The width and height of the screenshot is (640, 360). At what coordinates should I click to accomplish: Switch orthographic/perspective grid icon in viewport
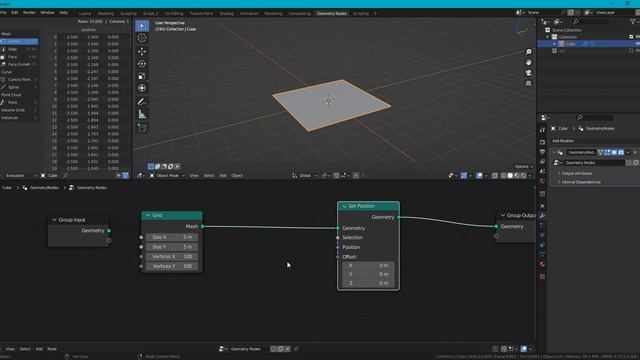pos(529,83)
